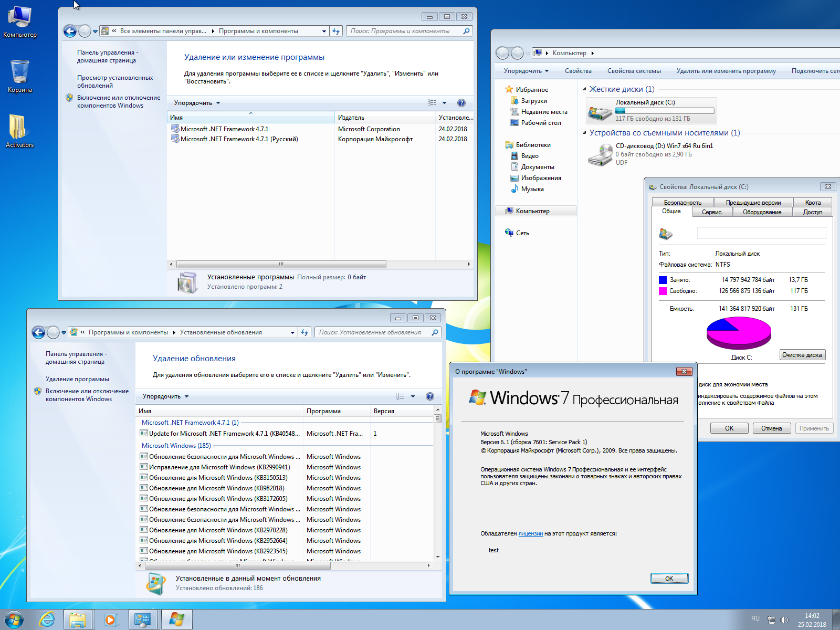This screenshot has height=630, width=840.
Task: Select Обновление для Microsoft Windows (KB3150513) row
Action: click(286, 478)
